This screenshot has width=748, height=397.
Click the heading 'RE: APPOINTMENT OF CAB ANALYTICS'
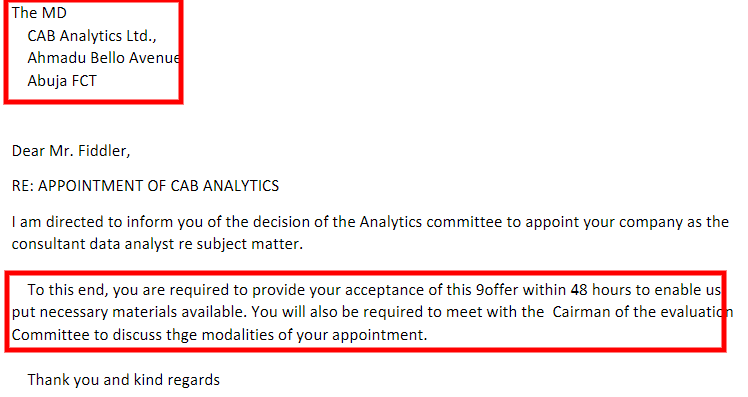[145, 186]
